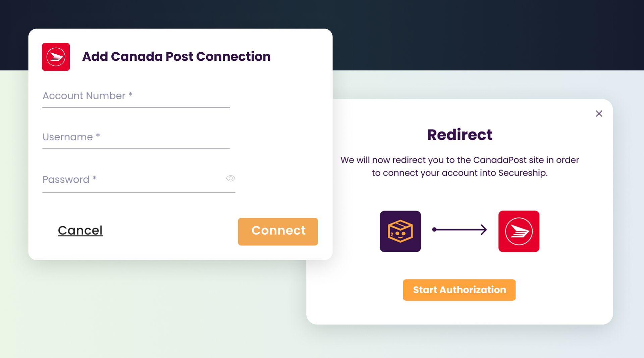Click Cancel to abandon the connection
644x358 pixels.
pyautogui.click(x=80, y=230)
